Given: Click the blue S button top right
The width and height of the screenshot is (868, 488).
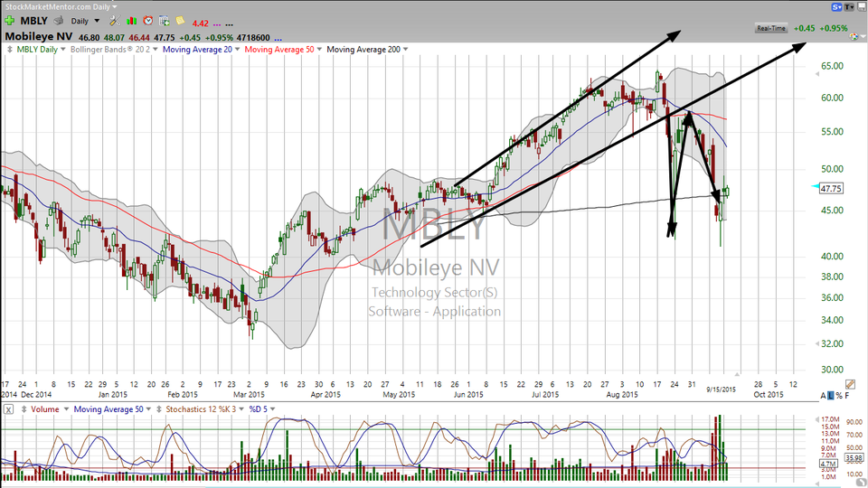Looking at the screenshot, I should 836,7.
